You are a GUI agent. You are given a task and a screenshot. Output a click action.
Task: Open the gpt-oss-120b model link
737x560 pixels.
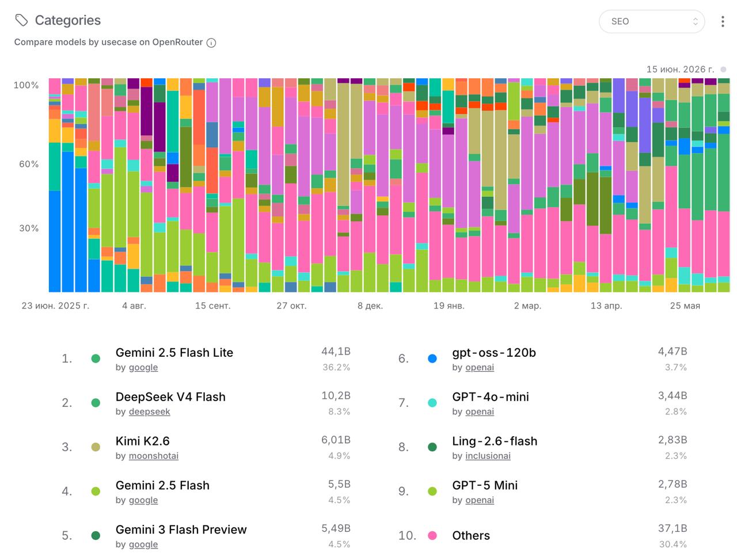pos(494,352)
